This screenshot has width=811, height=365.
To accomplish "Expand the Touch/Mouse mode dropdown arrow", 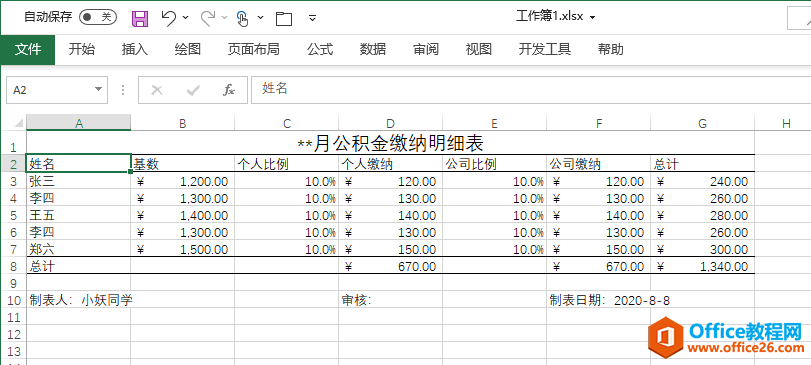I will pyautogui.click(x=260, y=18).
